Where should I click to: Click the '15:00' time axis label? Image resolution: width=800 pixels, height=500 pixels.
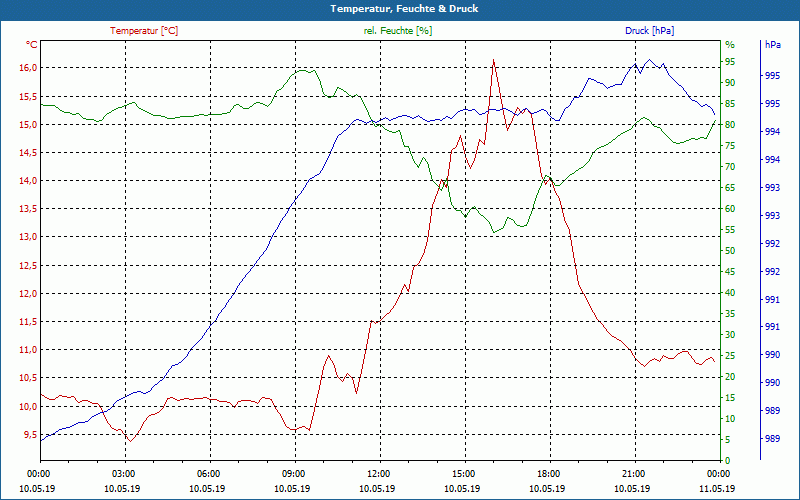click(x=465, y=474)
